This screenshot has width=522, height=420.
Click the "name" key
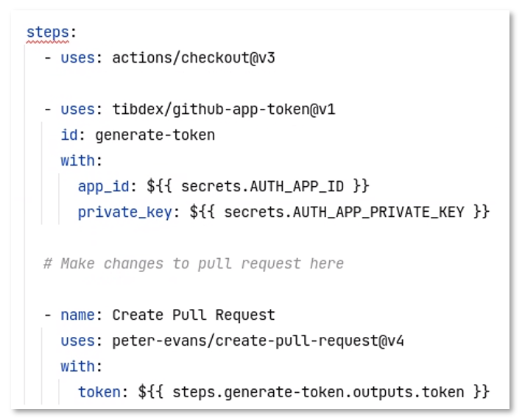tap(77, 315)
